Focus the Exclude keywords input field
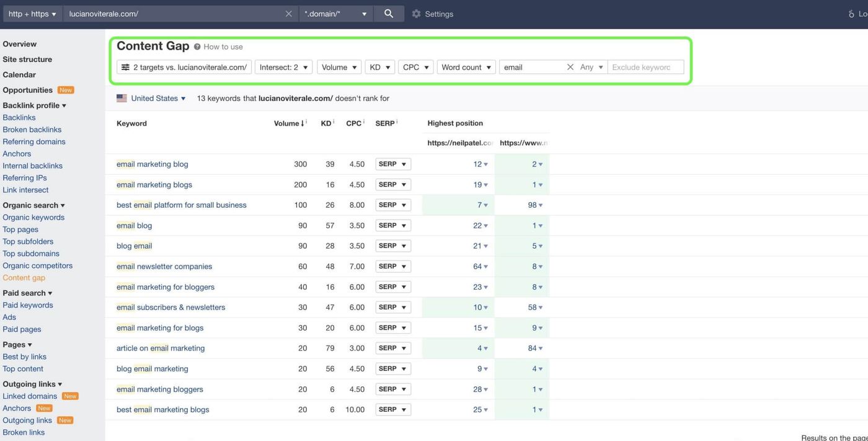Viewport: 868px width, 441px height. tap(646, 67)
